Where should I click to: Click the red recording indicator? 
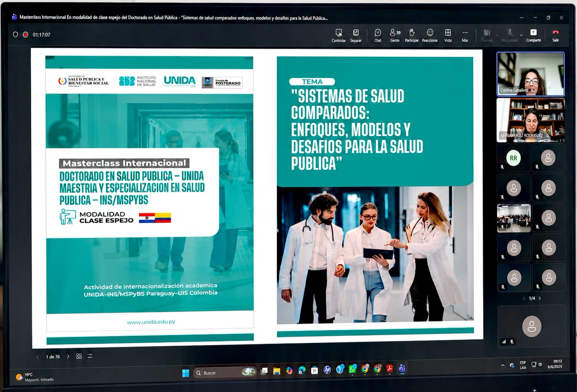tap(25, 35)
